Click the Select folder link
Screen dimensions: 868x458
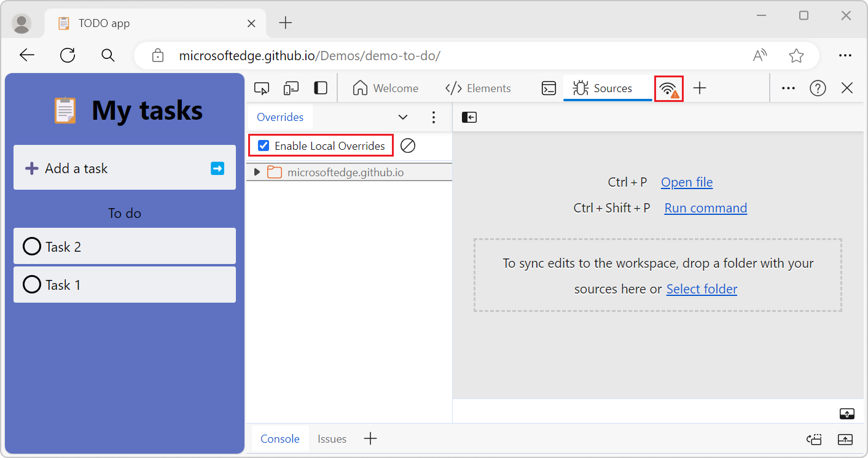pos(702,289)
